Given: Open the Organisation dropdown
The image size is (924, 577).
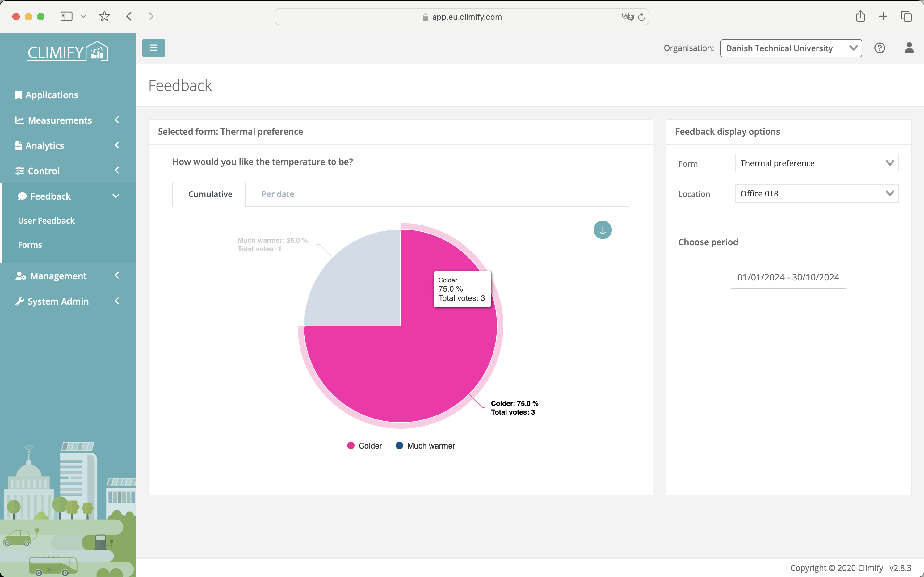Looking at the screenshot, I should pos(791,48).
